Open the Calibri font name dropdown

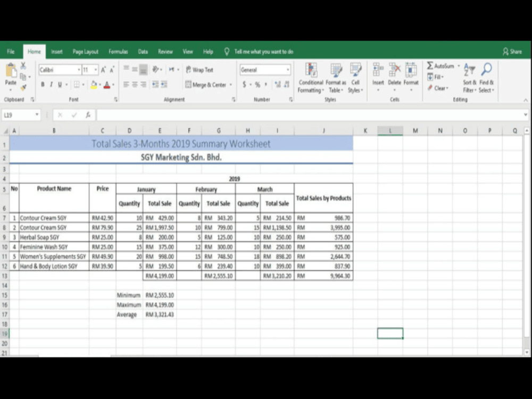point(79,70)
